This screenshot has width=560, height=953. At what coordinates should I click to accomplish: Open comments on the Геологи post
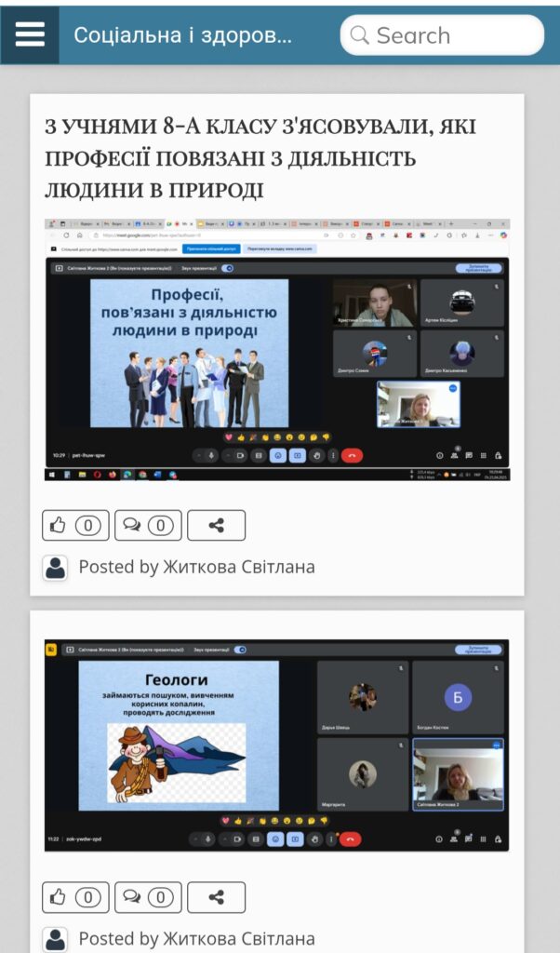148,897
